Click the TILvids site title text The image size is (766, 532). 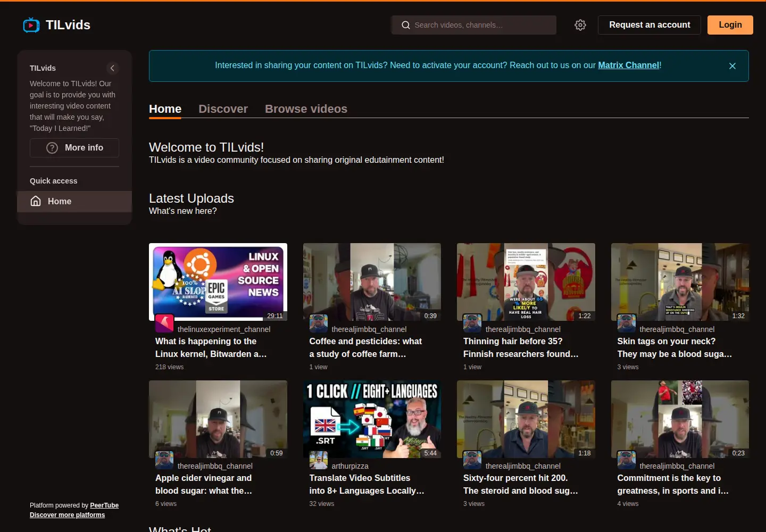(x=68, y=25)
